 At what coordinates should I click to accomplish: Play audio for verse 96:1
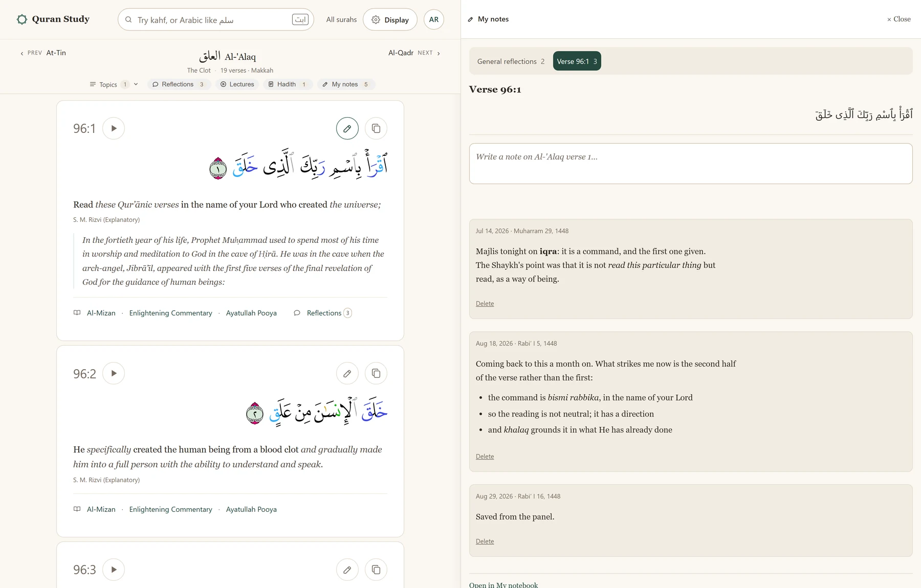tap(114, 128)
